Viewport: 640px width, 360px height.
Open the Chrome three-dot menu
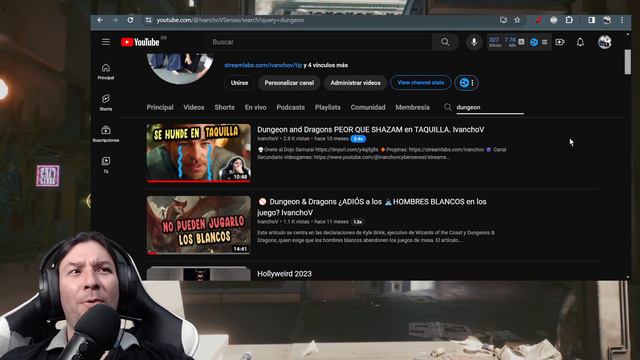[622, 20]
